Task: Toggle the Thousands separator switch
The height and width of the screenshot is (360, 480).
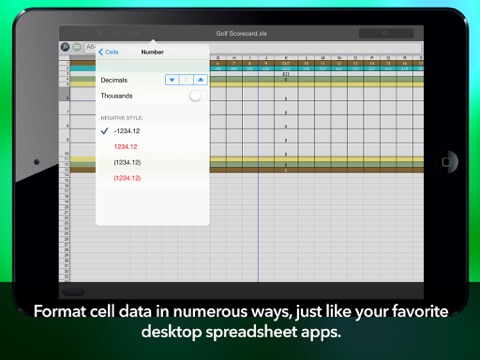Action: tap(198, 96)
